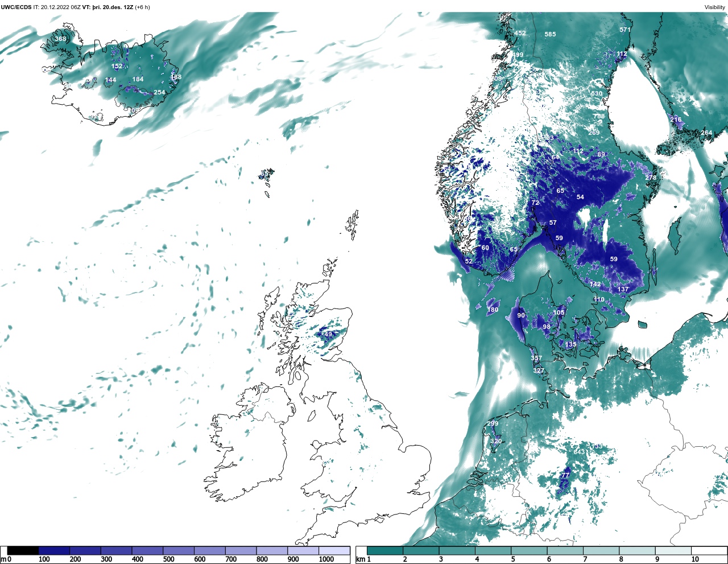Click the 'Visibility' title at top right

click(x=715, y=7)
